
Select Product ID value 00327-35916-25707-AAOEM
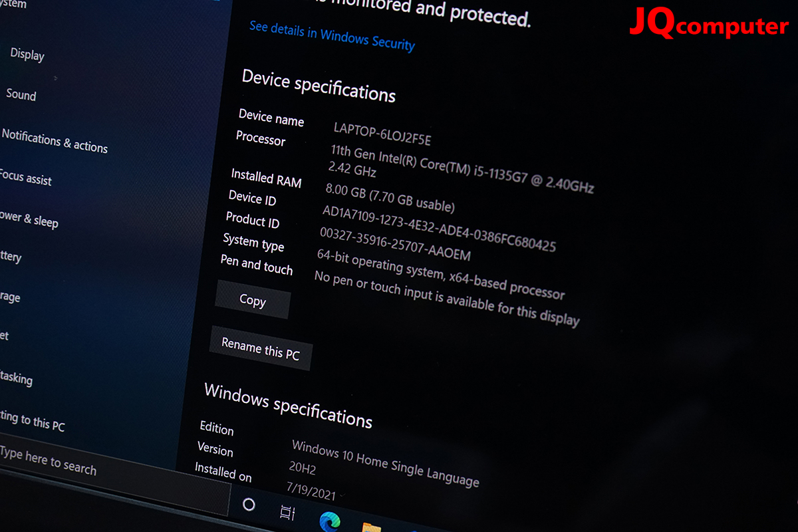tap(395, 243)
